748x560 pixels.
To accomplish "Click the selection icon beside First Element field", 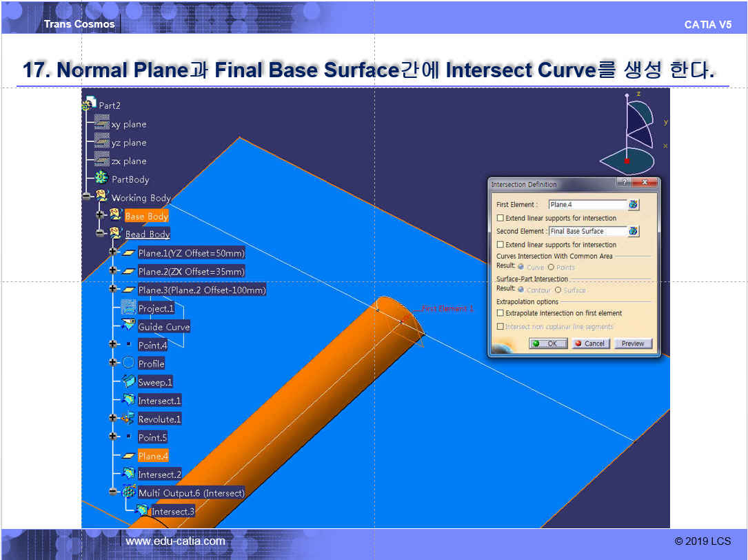I will pyautogui.click(x=634, y=205).
